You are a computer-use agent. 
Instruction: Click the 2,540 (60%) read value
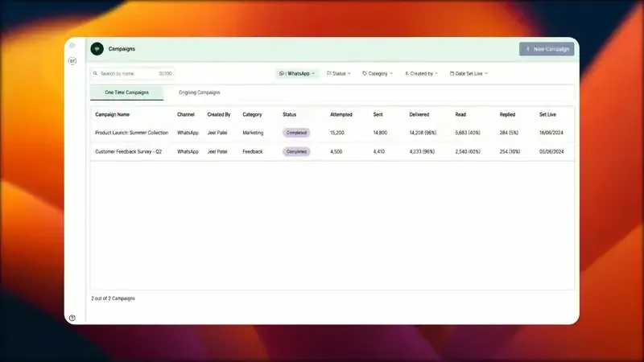click(468, 152)
